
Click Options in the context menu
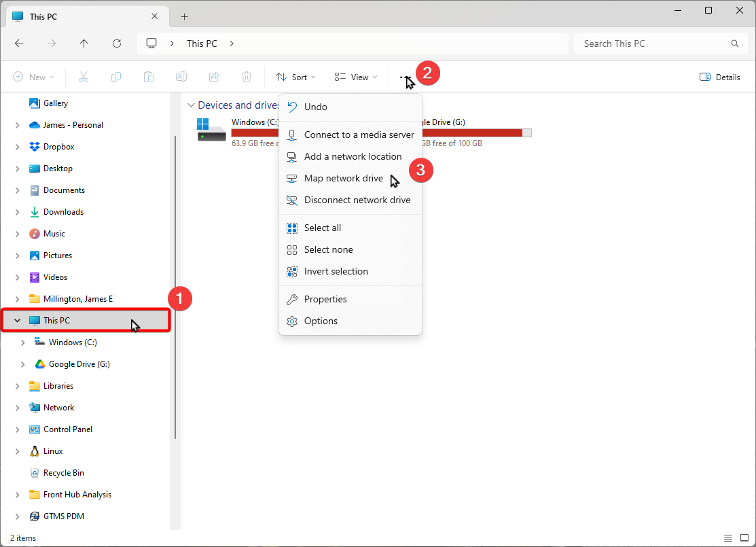[321, 321]
